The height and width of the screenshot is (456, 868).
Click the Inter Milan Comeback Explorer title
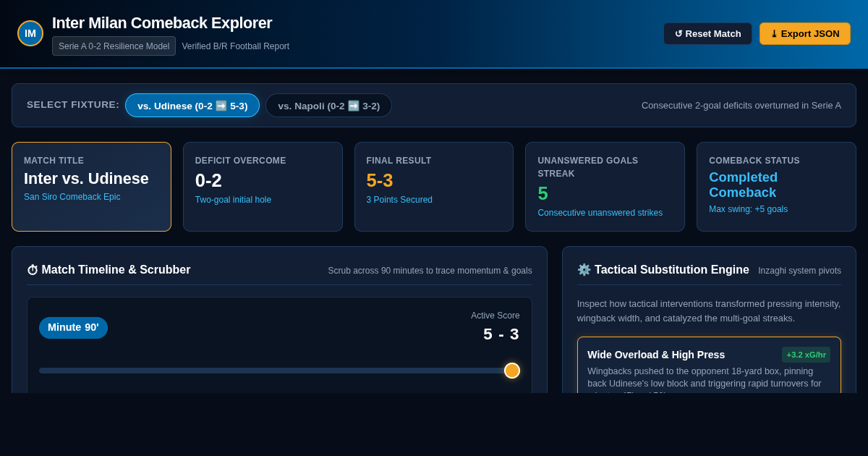tap(162, 23)
